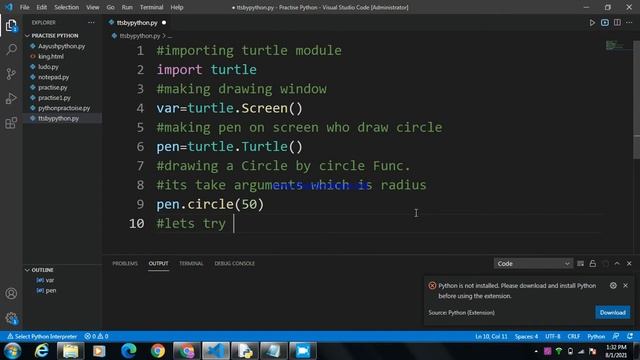
Task: Open the Manage settings gear
Action: 11,318
